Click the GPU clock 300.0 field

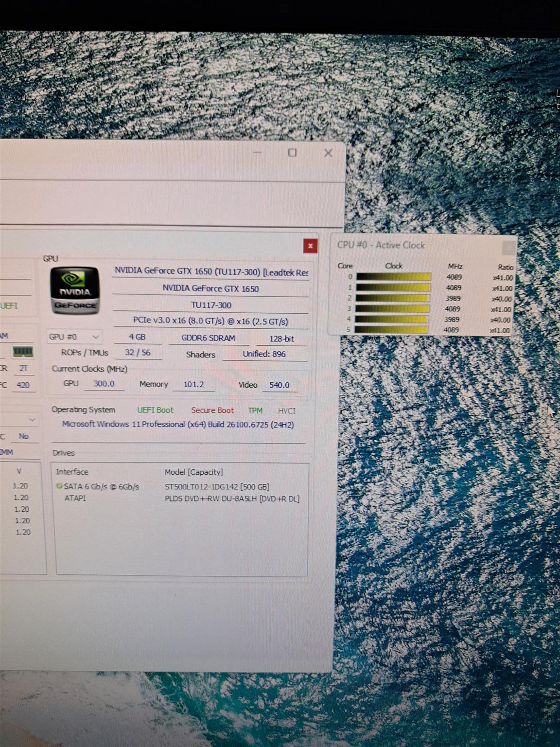click(x=104, y=384)
